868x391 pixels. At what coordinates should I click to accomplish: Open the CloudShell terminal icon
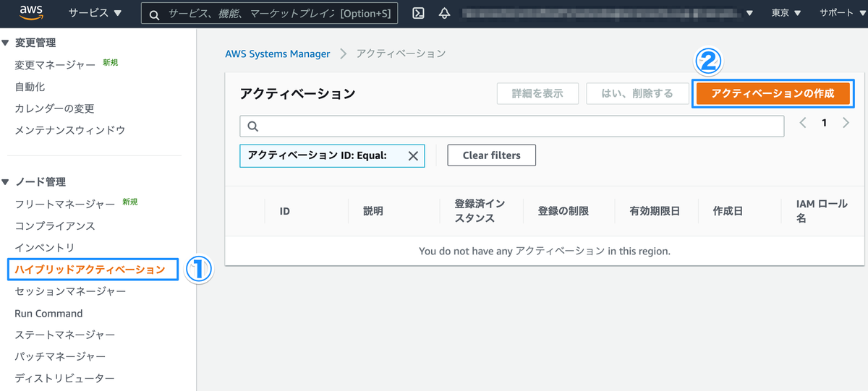coord(418,13)
